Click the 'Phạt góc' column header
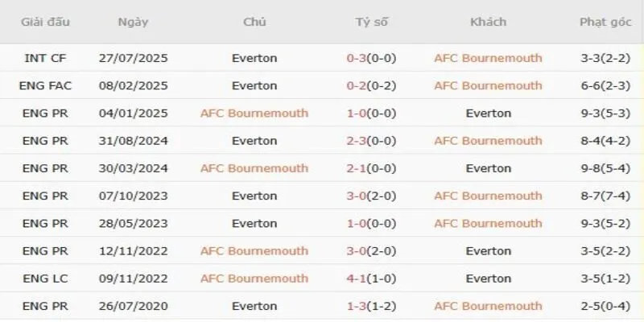 [605, 22]
